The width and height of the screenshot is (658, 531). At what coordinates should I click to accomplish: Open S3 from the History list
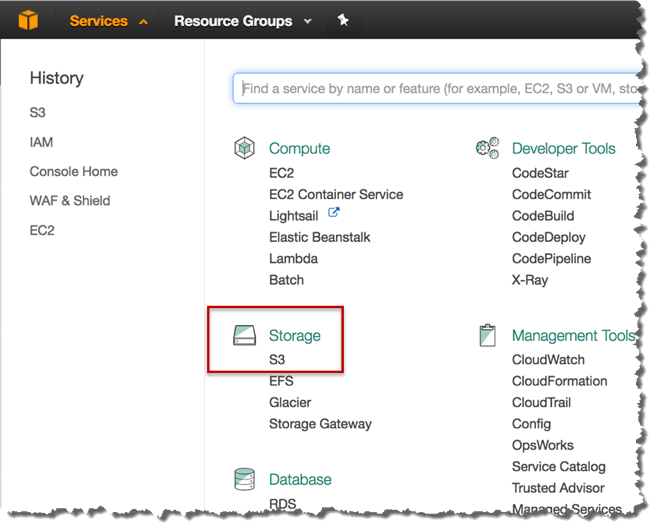[37, 112]
